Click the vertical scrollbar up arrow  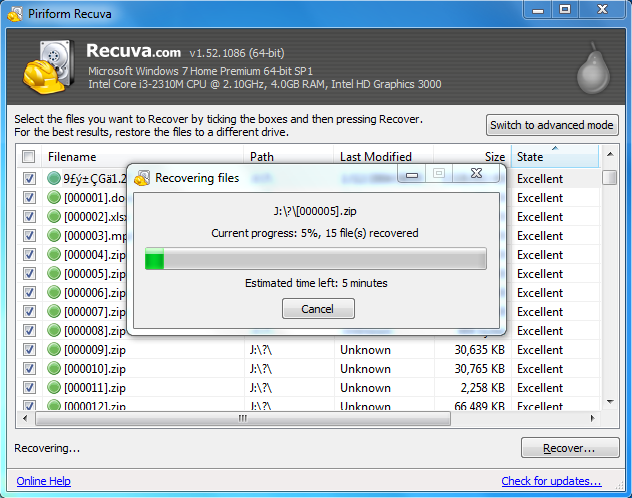pyautogui.click(x=610, y=154)
